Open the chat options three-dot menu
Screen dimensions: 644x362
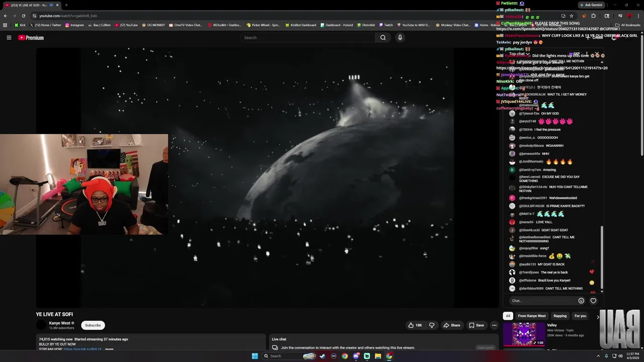click(587, 54)
